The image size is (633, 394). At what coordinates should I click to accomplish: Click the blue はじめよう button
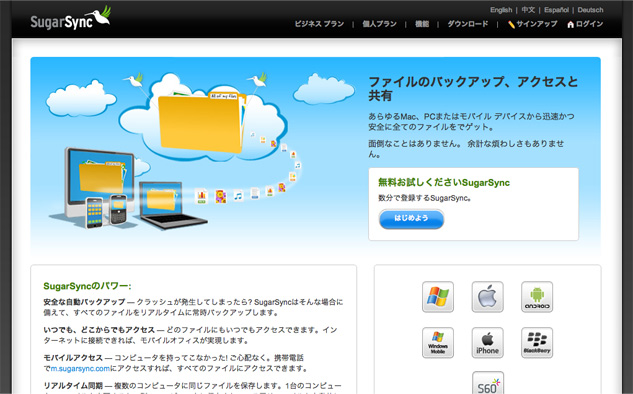[411, 218]
